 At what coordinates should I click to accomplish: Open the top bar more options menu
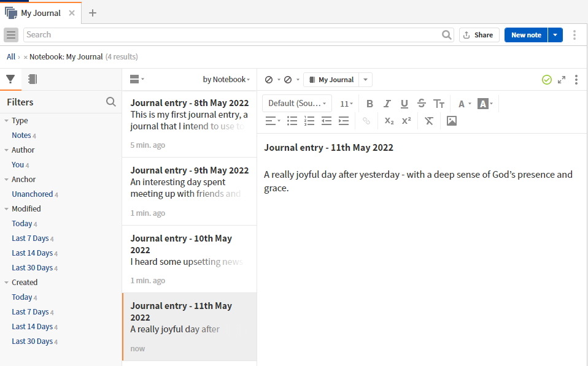tap(574, 35)
